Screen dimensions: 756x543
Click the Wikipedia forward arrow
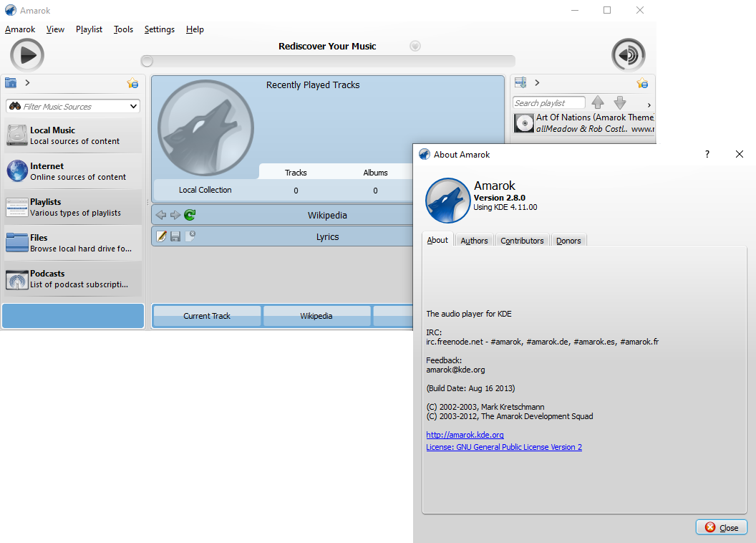[x=175, y=215]
